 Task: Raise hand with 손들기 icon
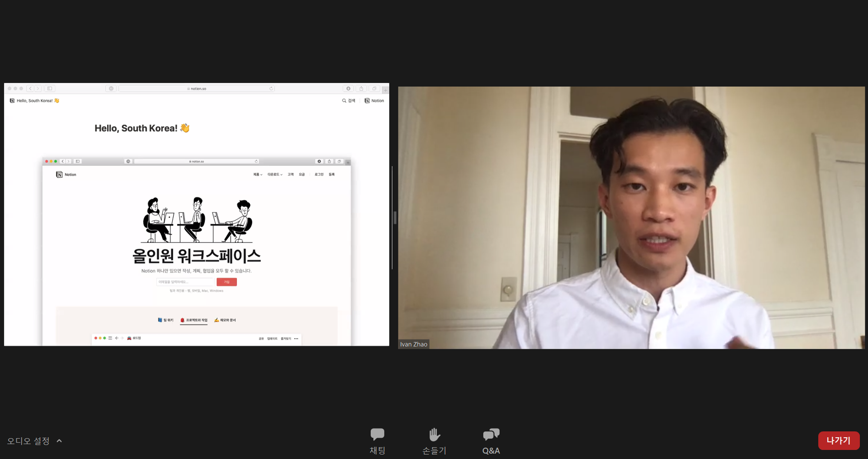[x=434, y=441]
